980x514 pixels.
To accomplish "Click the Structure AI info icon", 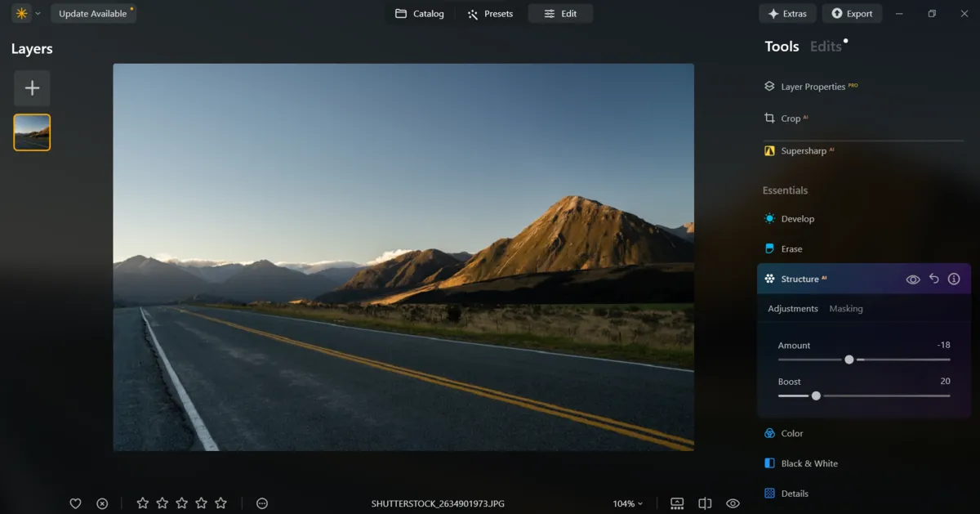I will [954, 279].
